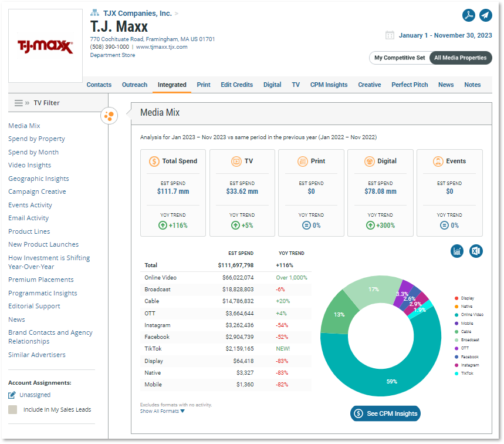Toggle Online Video series in chart legend
Screen dimensions: 504x444
point(469,315)
